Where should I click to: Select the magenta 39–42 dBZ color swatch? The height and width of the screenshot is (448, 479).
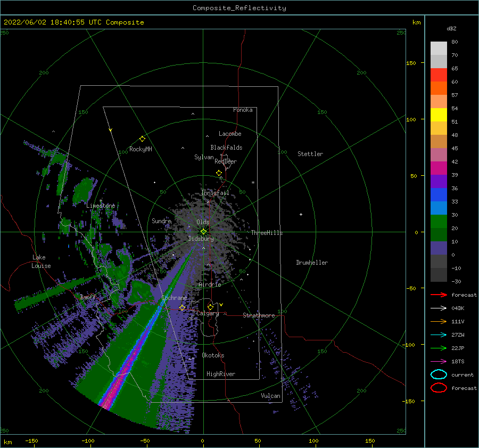[439, 168]
